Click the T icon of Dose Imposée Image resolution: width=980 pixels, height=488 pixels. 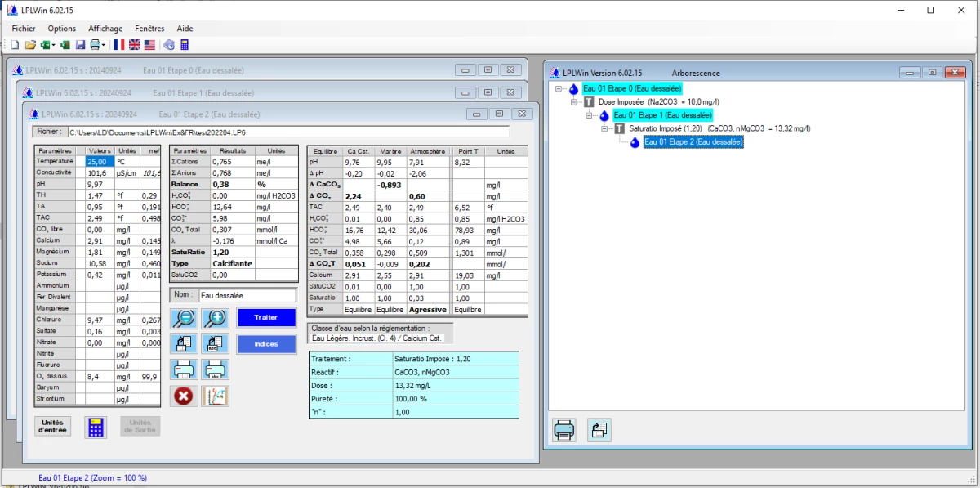[589, 102]
